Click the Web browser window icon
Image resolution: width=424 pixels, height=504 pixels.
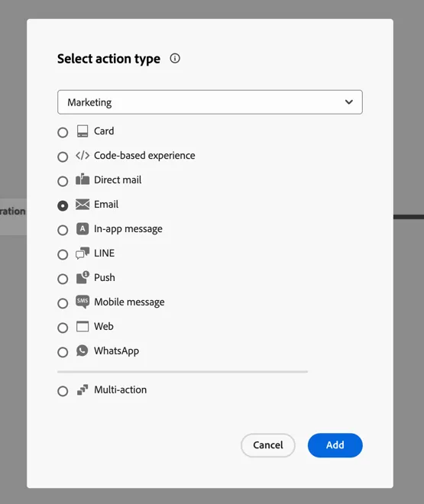coord(83,327)
